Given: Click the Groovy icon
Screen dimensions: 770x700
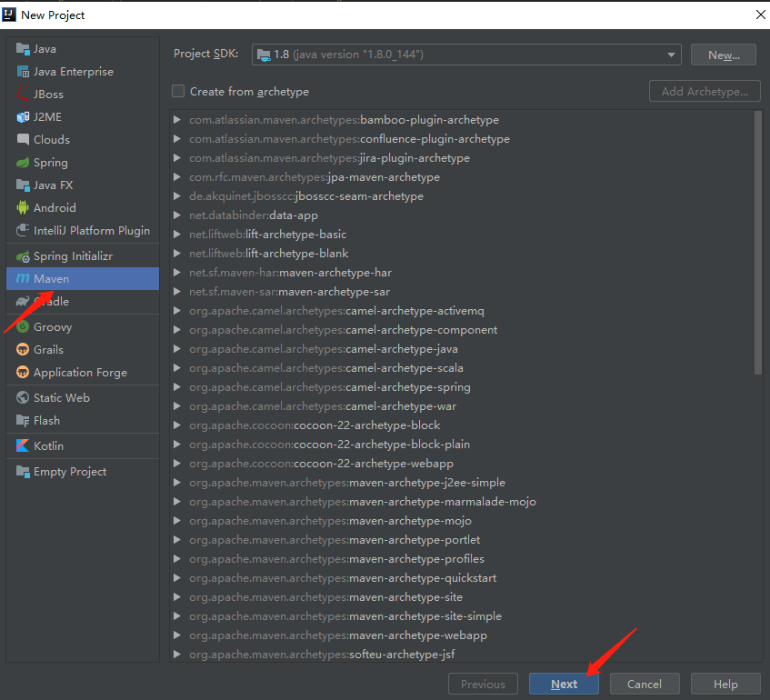Looking at the screenshot, I should 23,326.
